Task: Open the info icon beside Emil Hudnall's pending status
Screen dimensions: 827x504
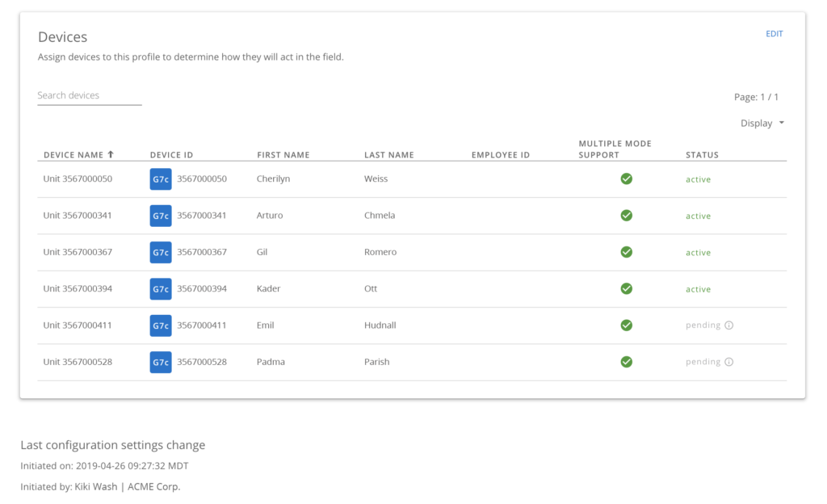Action: (729, 325)
